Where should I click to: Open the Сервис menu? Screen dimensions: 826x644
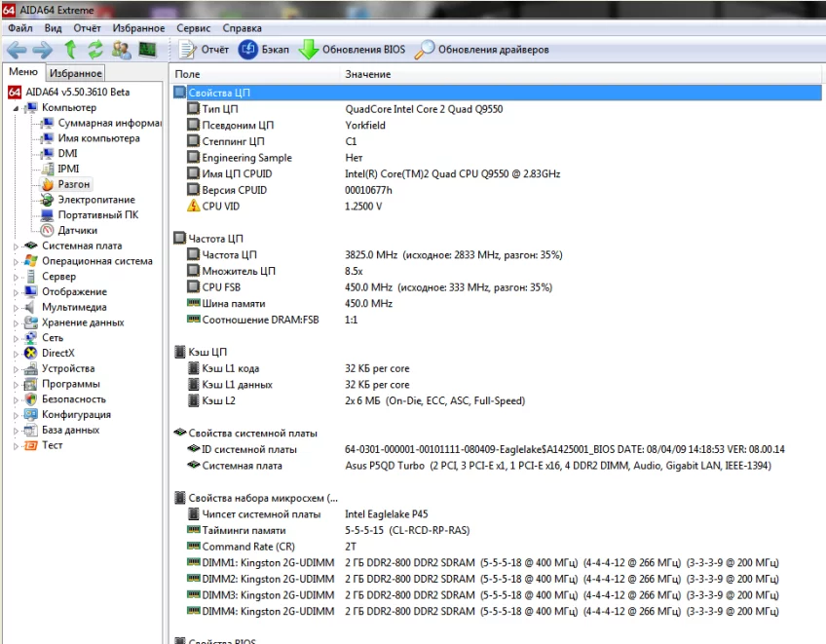tap(192, 28)
